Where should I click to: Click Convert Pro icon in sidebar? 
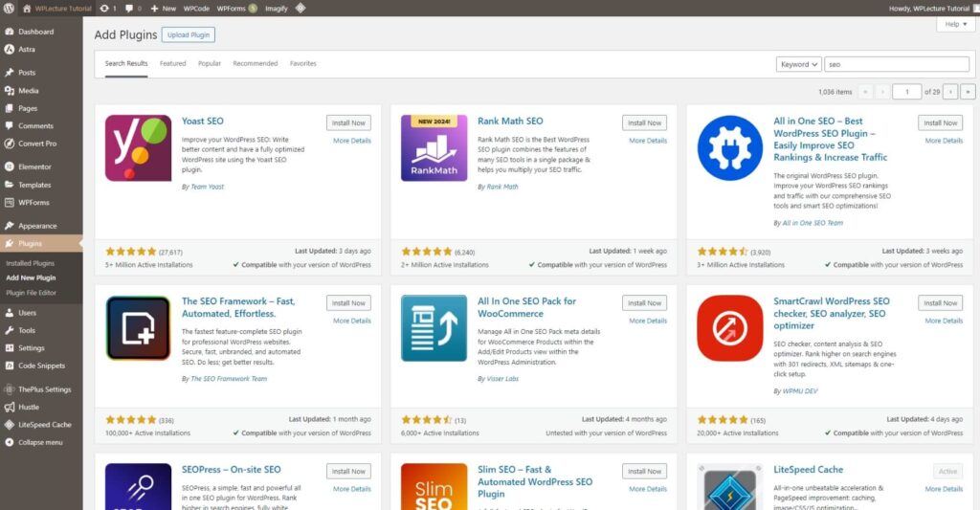pyautogui.click(x=10, y=144)
